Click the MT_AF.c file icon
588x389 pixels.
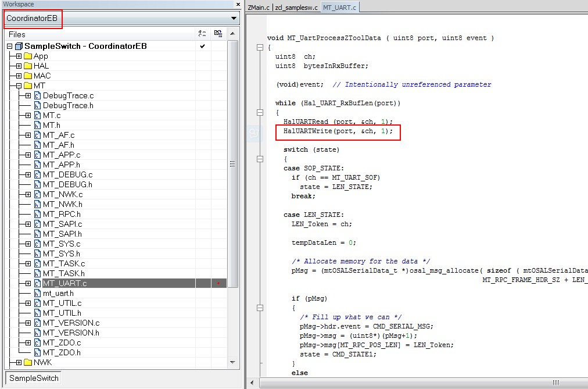click(x=37, y=135)
